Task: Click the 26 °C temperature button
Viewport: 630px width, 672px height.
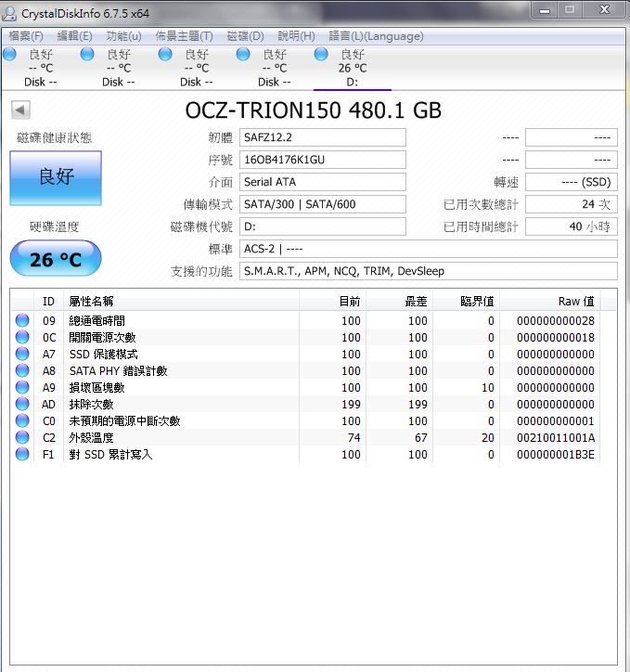Action: point(56,258)
